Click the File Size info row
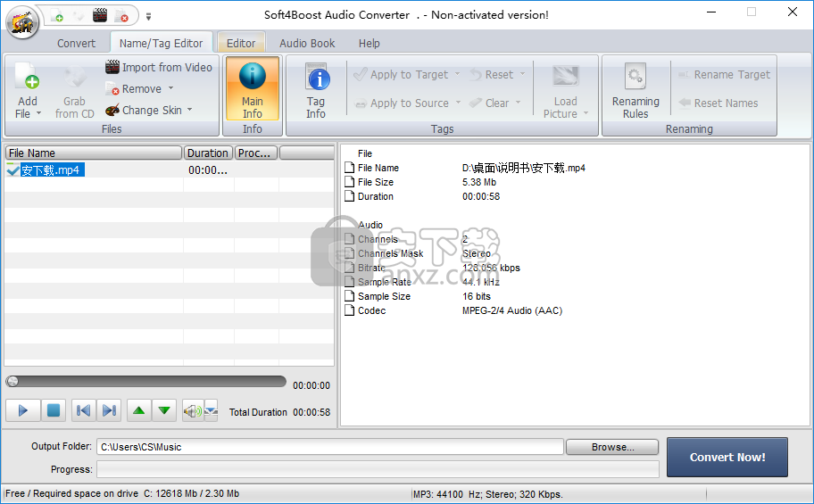 [420, 182]
